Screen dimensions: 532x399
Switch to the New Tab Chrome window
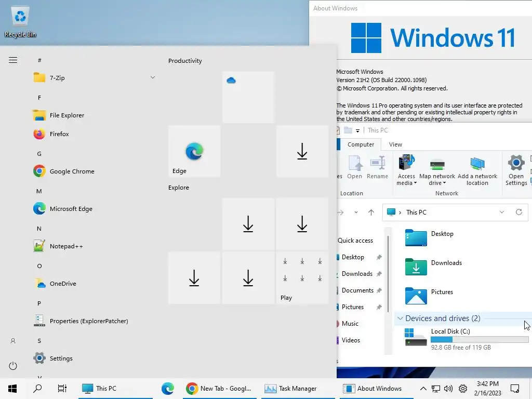pos(219,389)
